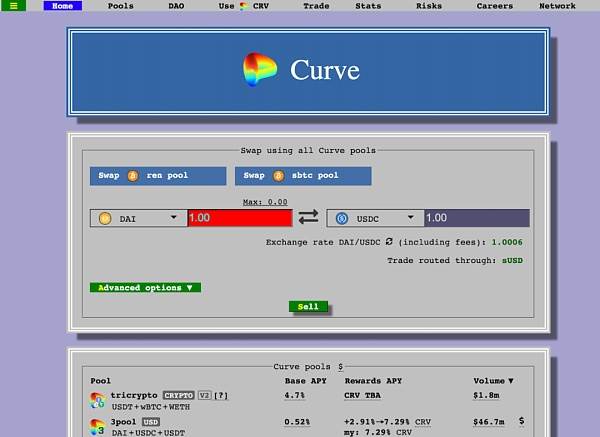The width and height of the screenshot is (600, 437).
Task: Open the Risks menu item
Action: (x=429, y=6)
